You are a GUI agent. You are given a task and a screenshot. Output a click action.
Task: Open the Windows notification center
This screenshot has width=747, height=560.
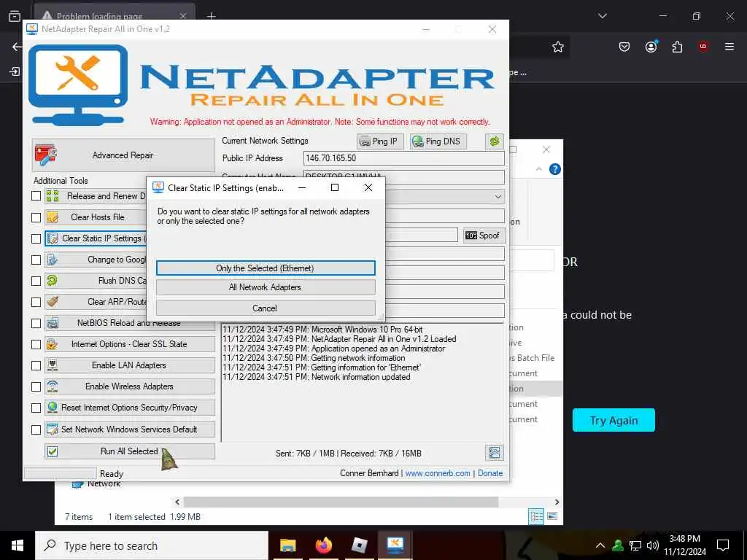point(723,545)
